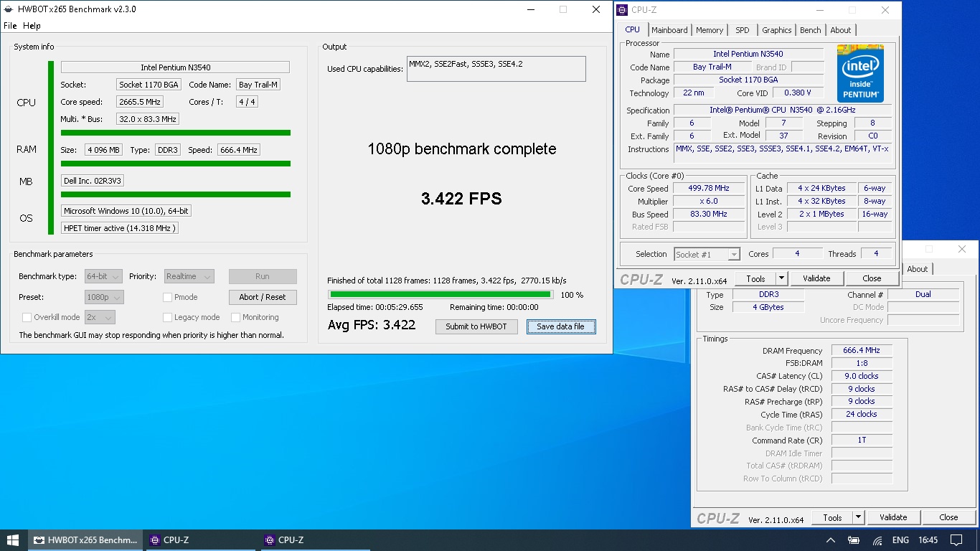Click the Intel Inside Pentium logo
The image size is (980, 551).
pyautogui.click(x=860, y=74)
